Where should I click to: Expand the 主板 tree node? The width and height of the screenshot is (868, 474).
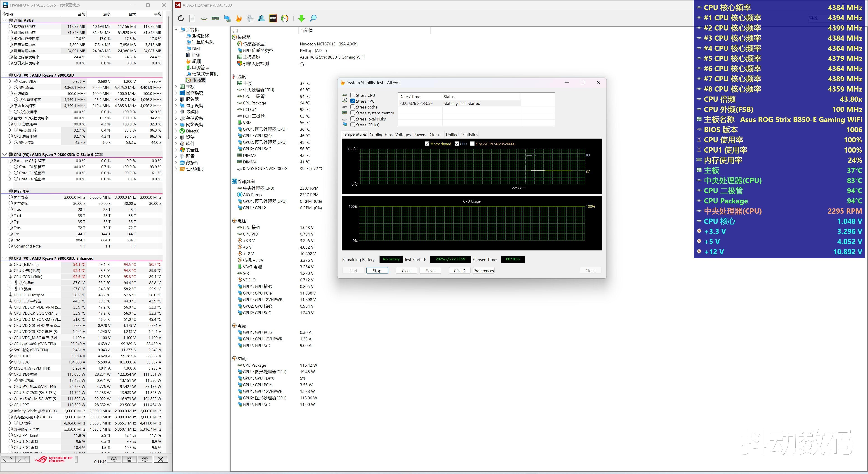pos(176,87)
